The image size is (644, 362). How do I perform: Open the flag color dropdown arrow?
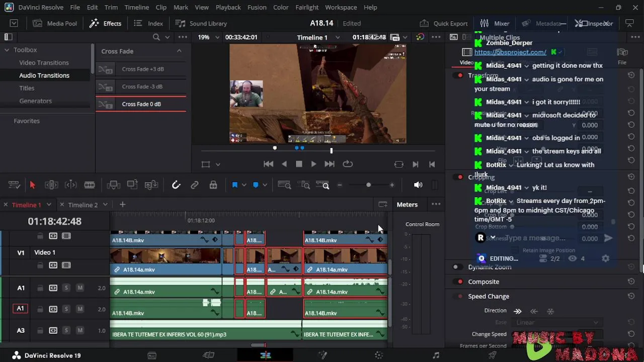[244, 185]
